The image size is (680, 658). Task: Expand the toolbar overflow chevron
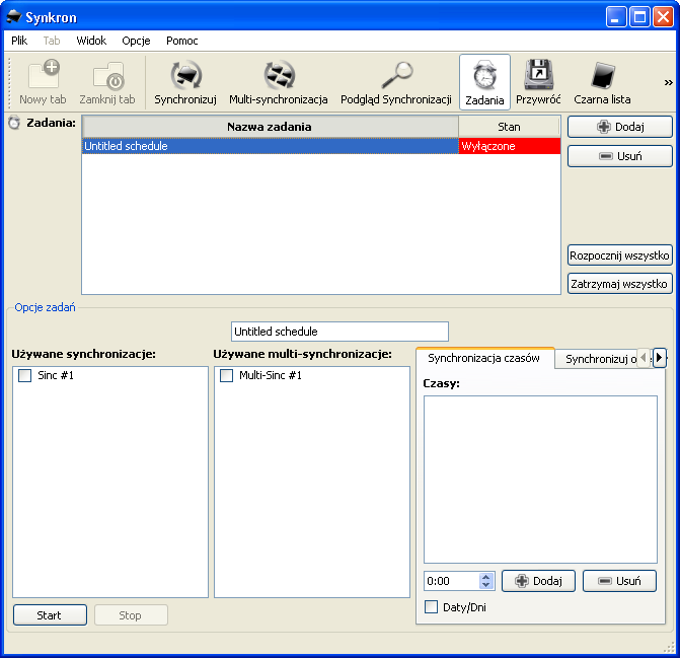pyautogui.click(x=668, y=82)
